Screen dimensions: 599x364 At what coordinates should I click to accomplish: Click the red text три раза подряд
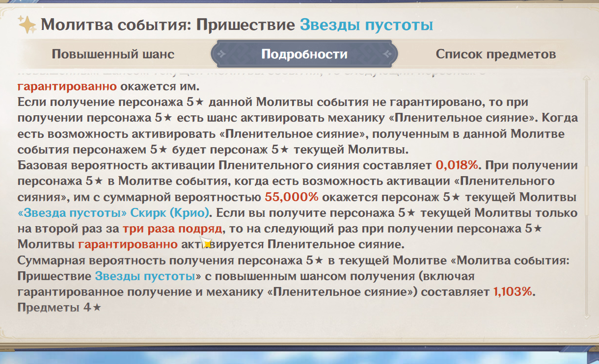point(172,229)
